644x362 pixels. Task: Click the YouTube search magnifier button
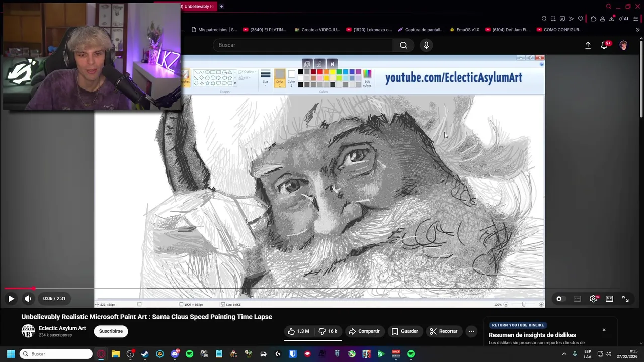(x=404, y=45)
